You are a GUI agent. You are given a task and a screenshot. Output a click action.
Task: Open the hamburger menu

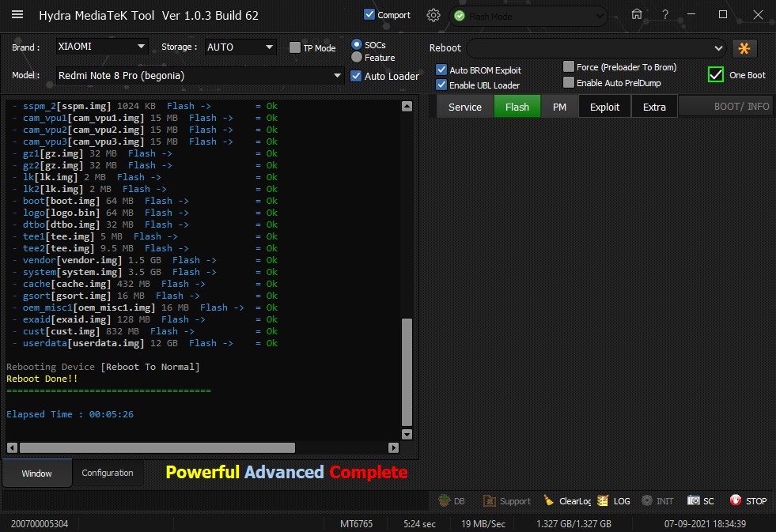(x=17, y=14)
